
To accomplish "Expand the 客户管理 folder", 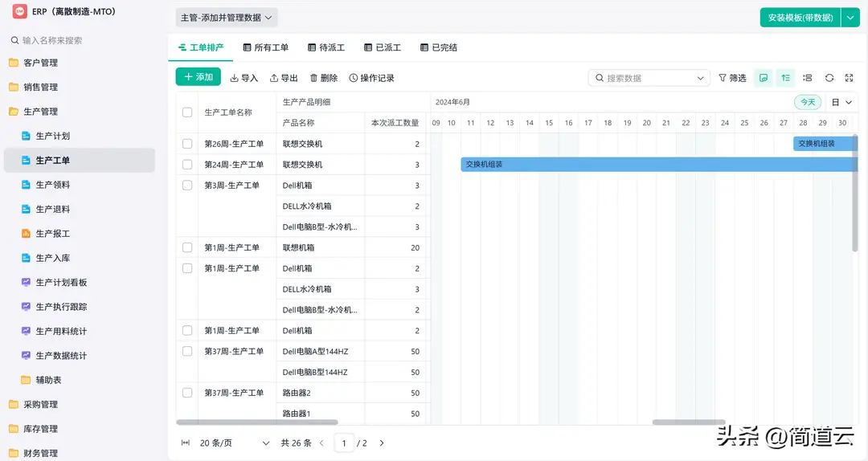I will [33, 63].
